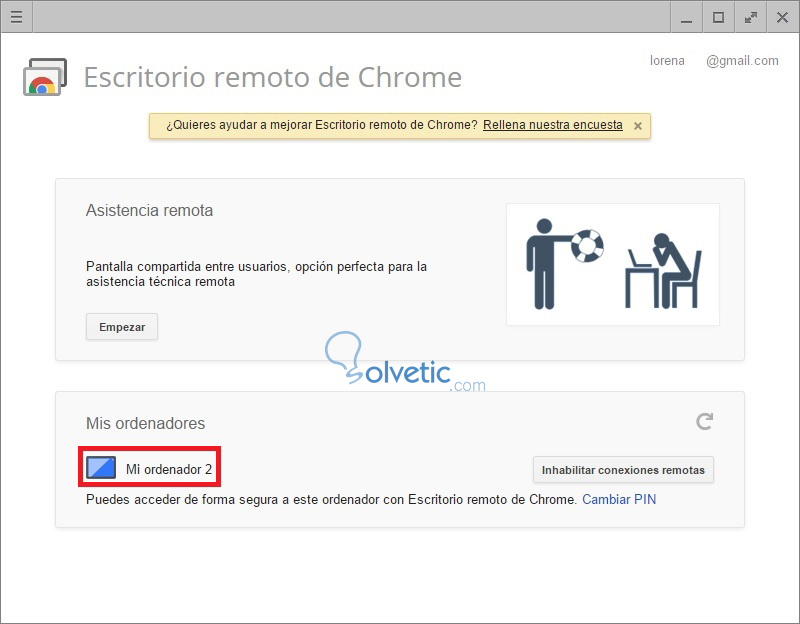This screenshot has width=800, height=624.
Task: Toggle full screen with the diagonal arrows icon
Action: (751, 17)
